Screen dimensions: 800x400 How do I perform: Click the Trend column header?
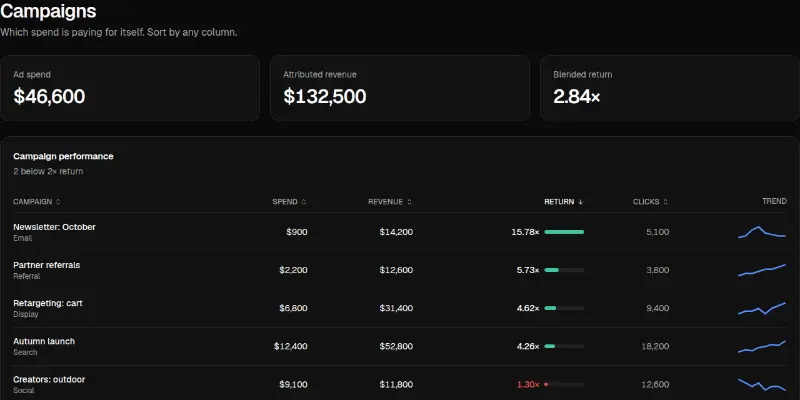[774, 202]
